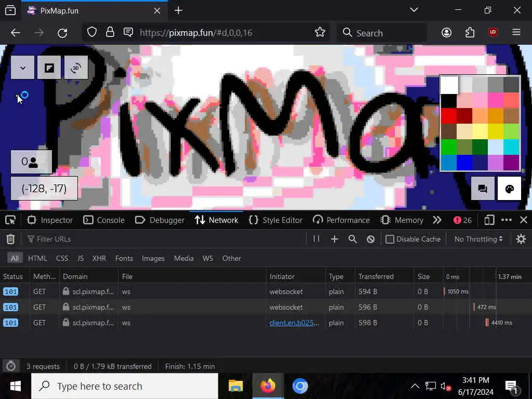Filter requests by CSS type
The height and width of the screenshot is (399, 532).
pyautogui.click(x=62, y=258)
